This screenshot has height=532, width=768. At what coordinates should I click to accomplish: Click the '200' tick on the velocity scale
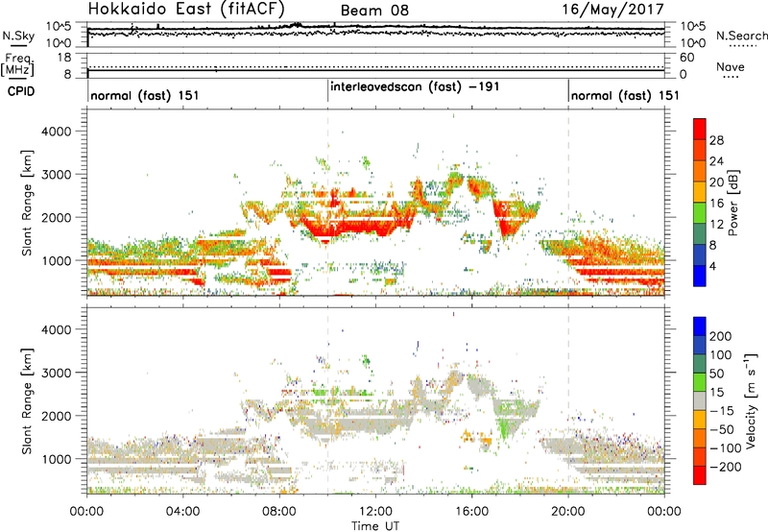[x=721, y=336]
